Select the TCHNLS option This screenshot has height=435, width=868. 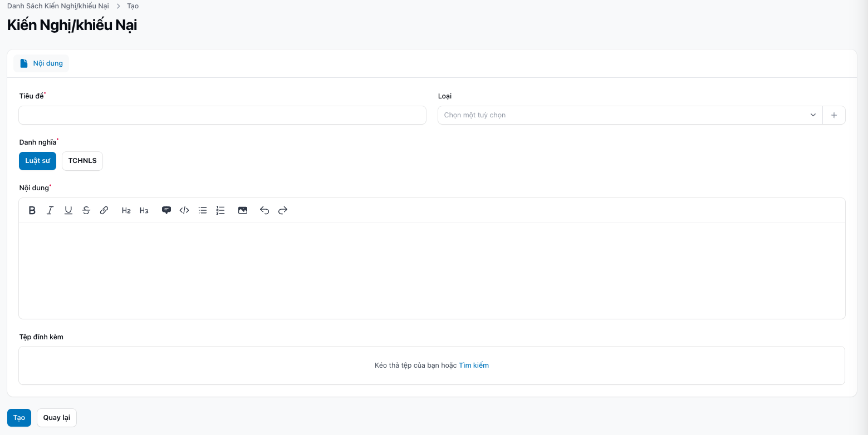coord(82,161)
